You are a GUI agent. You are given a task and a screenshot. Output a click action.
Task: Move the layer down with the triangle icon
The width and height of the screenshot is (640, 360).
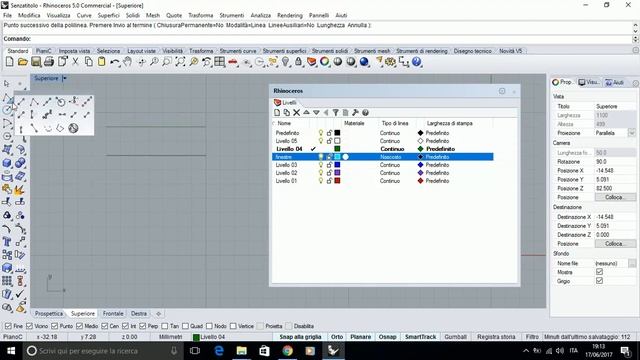tap(316, 113)
